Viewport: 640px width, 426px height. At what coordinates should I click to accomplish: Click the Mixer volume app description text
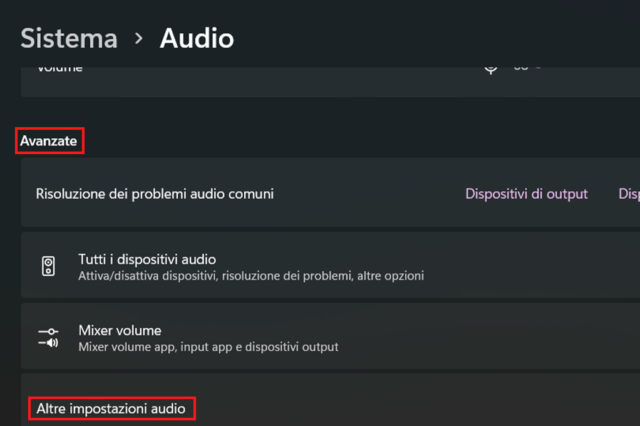[208, 347]
